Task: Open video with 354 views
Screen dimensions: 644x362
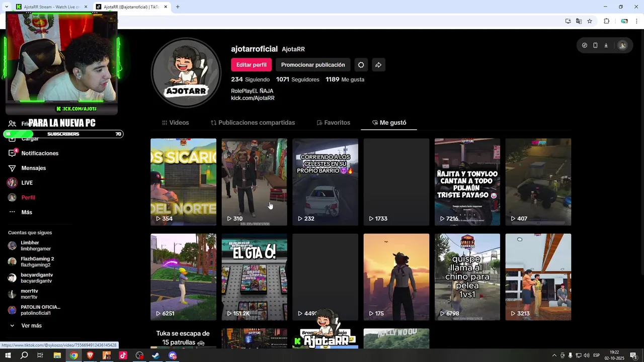Action: pyautogui.click(x=183, y=182)
